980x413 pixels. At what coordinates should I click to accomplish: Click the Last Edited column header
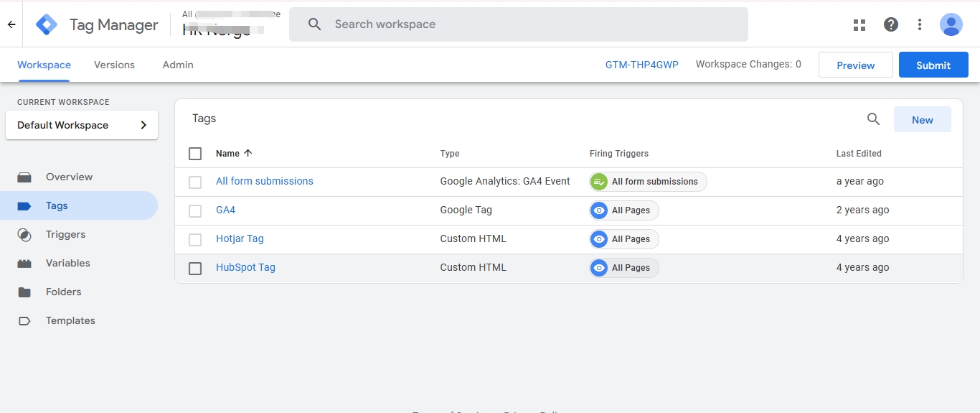859,154
